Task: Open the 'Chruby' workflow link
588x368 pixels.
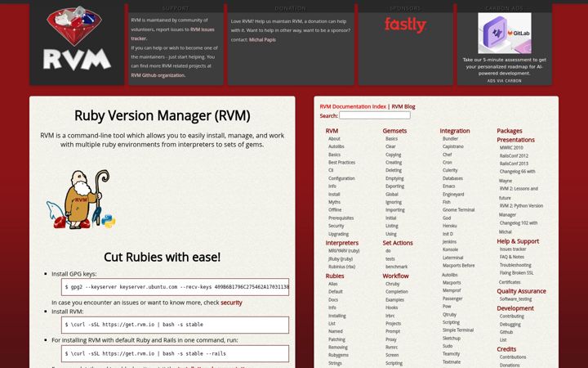Action: (392, 285)
